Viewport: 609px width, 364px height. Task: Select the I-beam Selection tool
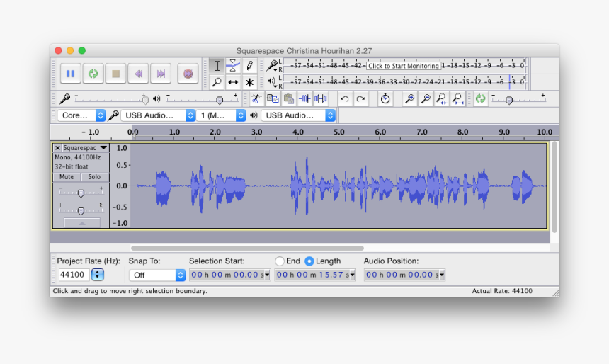[217, 66]
